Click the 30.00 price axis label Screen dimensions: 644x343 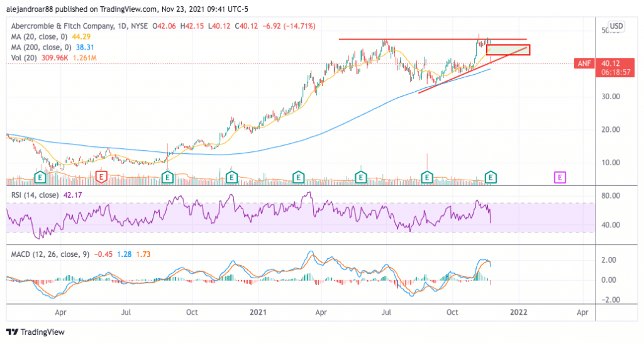tap(610, 96)
